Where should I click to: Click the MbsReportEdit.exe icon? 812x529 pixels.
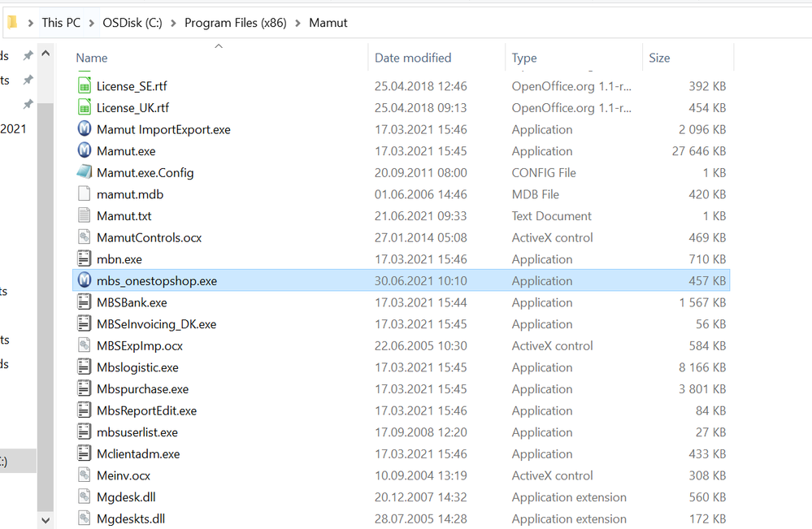tap(85, 410)
